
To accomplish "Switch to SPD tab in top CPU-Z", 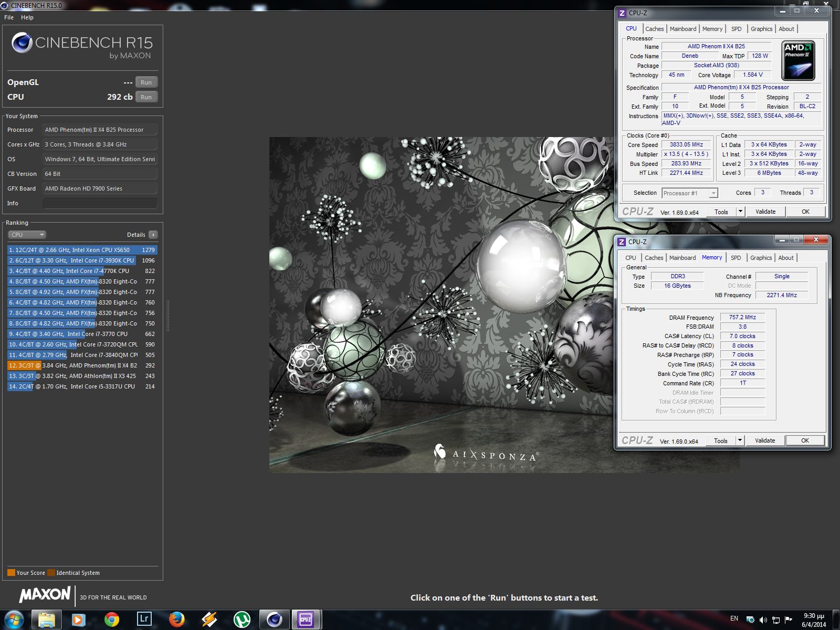I will pyautogui.click(x=737, y=29).
